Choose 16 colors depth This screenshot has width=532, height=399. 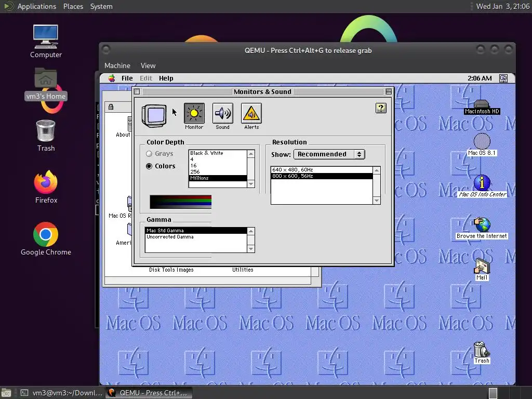(218, 165)
